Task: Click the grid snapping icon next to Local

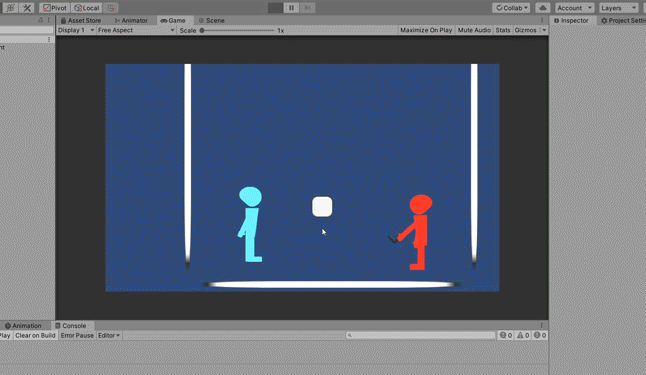Action: [x=110, y=8]
